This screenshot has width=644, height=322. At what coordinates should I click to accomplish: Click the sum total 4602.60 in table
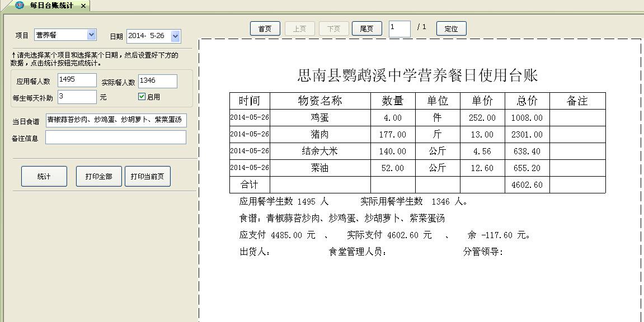click(x=527, y=185)
